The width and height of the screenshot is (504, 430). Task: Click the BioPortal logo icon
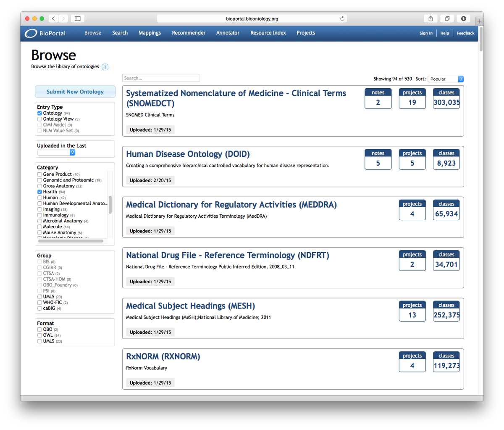pyautogui.click(x=31, y=33)
